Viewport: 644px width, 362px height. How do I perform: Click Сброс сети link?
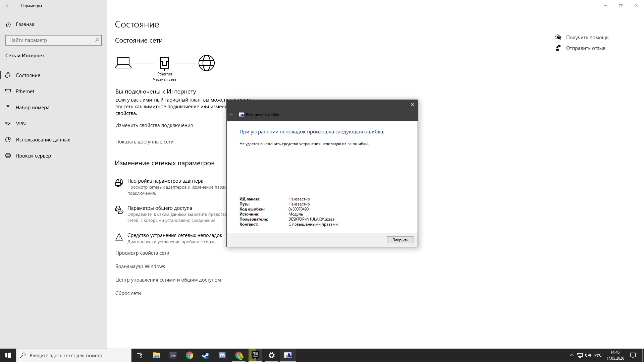tap(128, 293)
